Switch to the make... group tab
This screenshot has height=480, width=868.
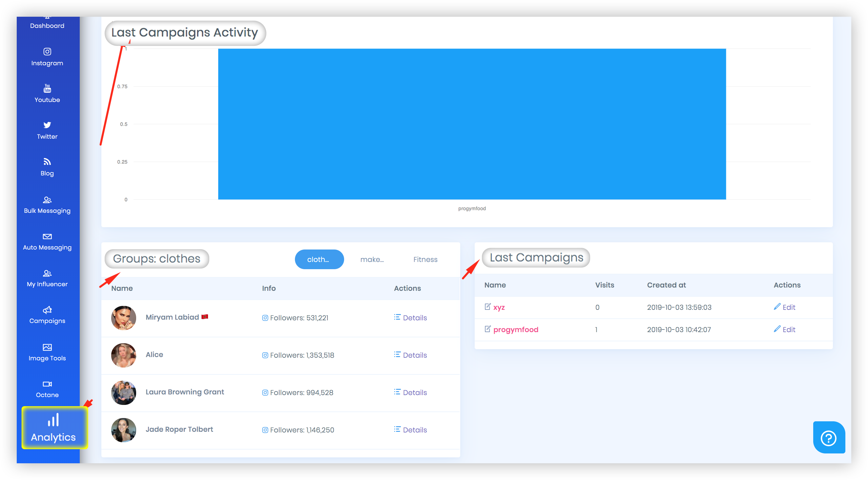click(x=372, y=259)
